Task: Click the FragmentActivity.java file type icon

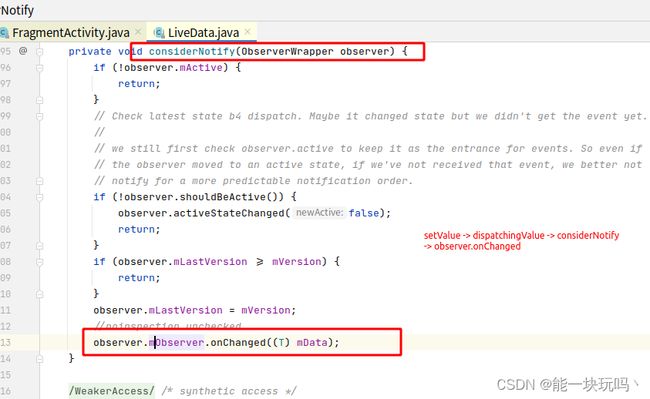Action: click(x=4, y=33)
